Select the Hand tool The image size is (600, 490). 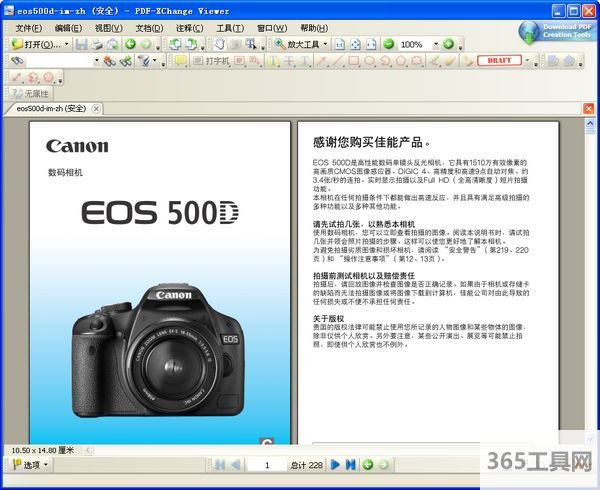click(219, 44)
